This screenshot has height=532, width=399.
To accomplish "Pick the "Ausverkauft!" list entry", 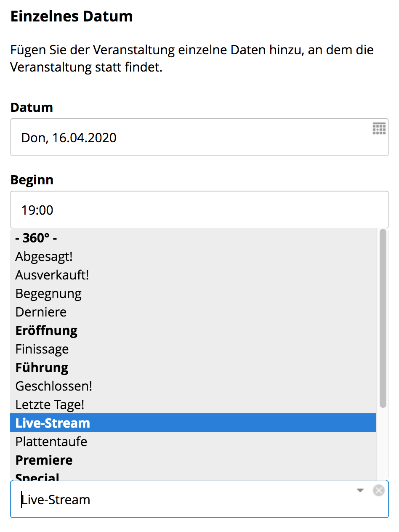I will coord(193,275).
